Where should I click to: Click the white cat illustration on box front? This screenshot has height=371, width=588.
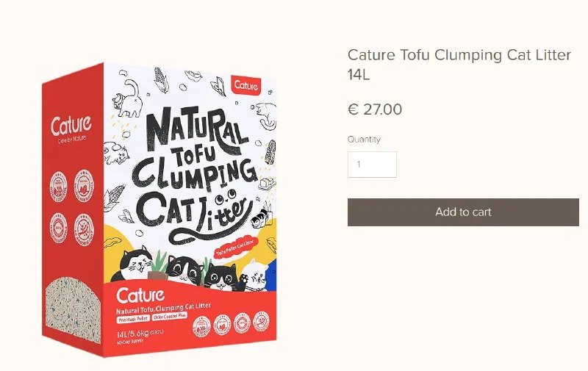[254, 275]
